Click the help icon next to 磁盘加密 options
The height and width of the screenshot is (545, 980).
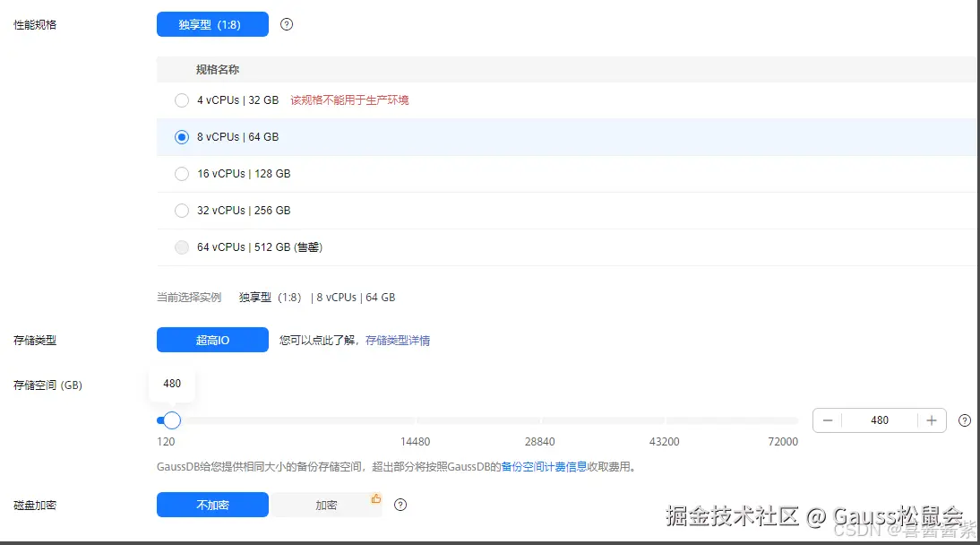tap(400, 505)
